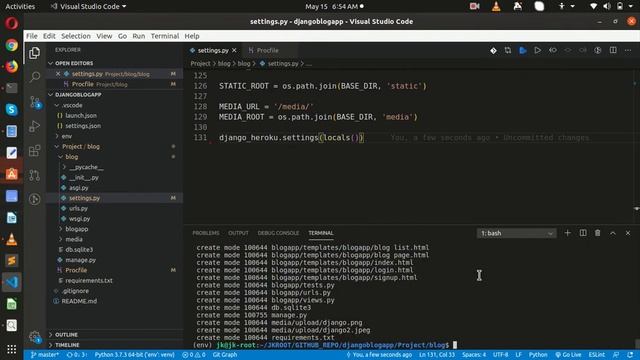Screen dimensions: 640x360
Task: Open the Search view in activity bar
Action: pos(35,77)
